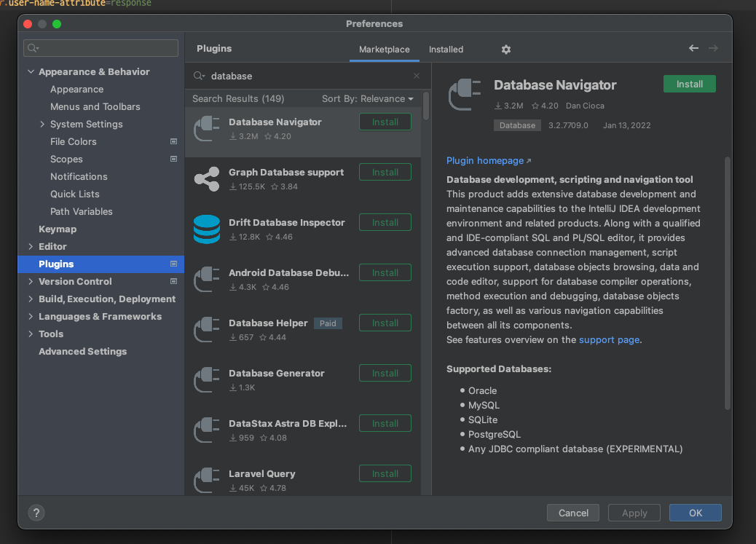The height and width of the screenshot is (544, 756).
Task: Open plugin search history magnifier icon
Action: click(199, 76)
